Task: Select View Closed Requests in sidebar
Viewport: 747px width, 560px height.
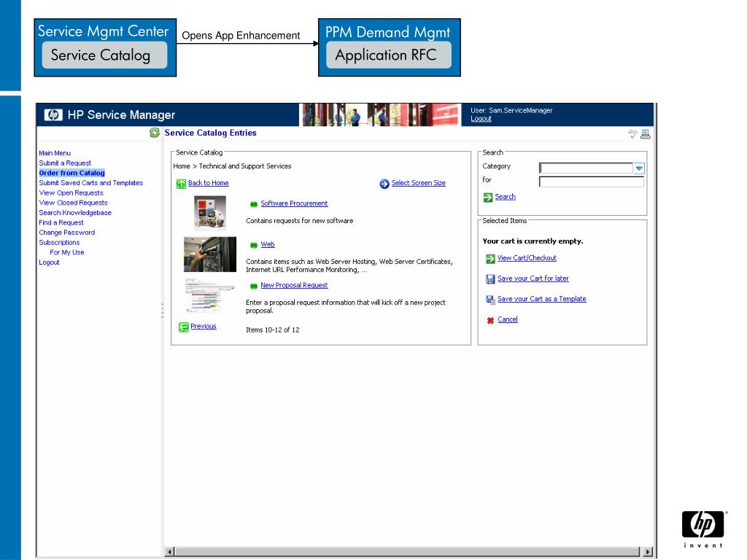Action: click(x=74, y=203)
